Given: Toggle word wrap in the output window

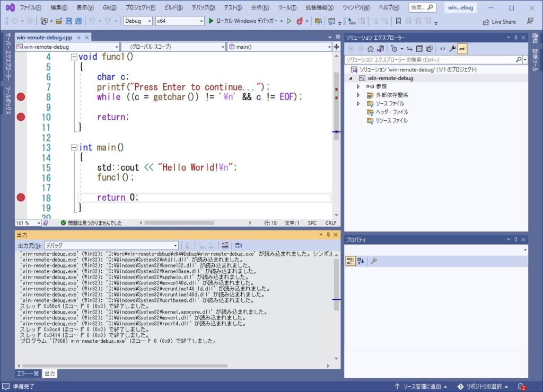Looking at the screenshot, I should 238,245.
